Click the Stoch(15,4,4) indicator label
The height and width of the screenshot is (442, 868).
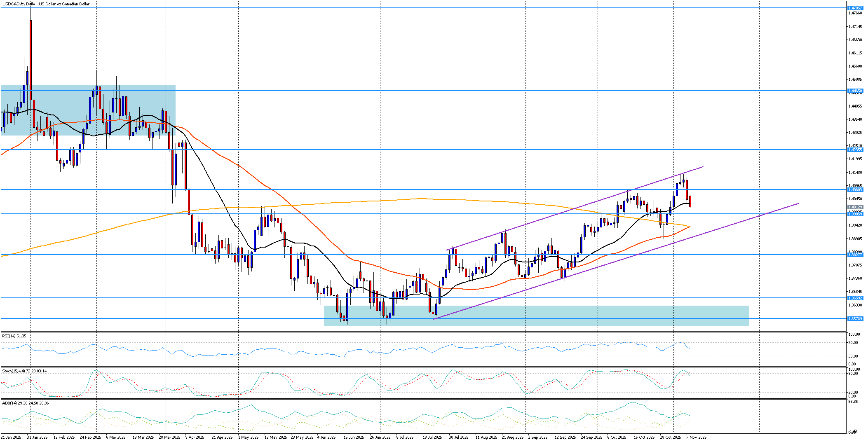(x=24, y=371)
